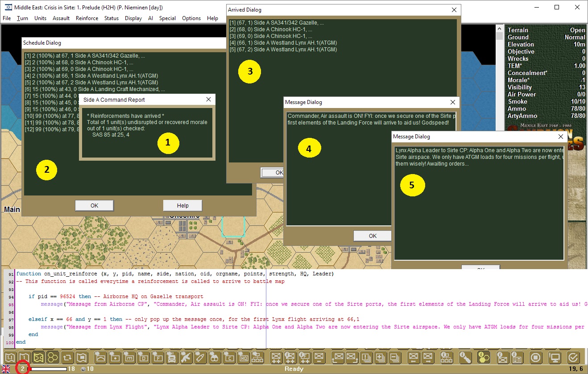
Task: Click the wrench info toolbar icon
Action: point(466,357)
